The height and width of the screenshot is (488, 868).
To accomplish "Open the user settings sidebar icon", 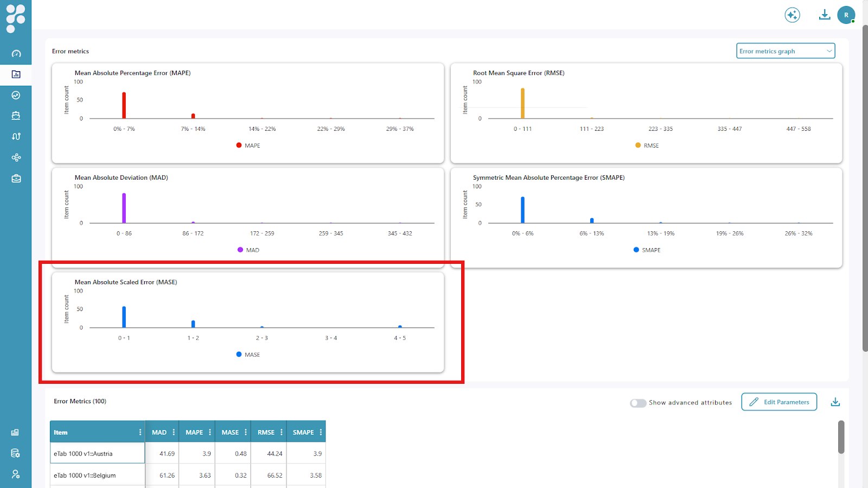I will point(15,474).
